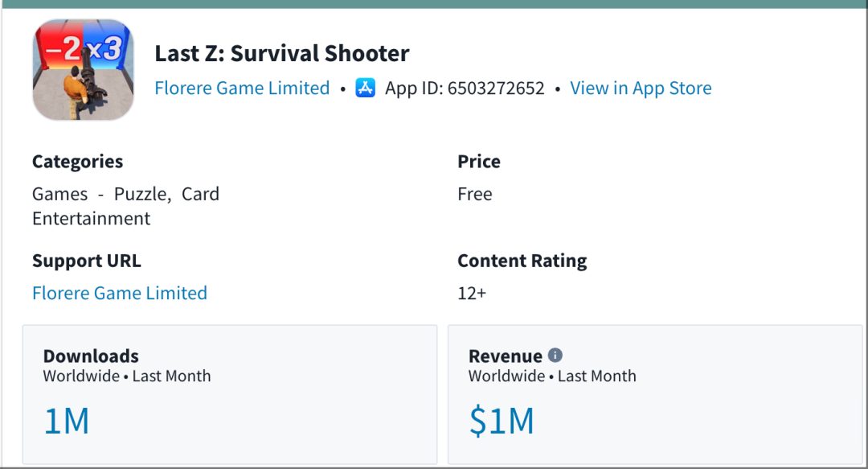Screen dimensions: 868x469
Task: Click the Games - Puzzle, Card category text
Action: click(125, 194)
